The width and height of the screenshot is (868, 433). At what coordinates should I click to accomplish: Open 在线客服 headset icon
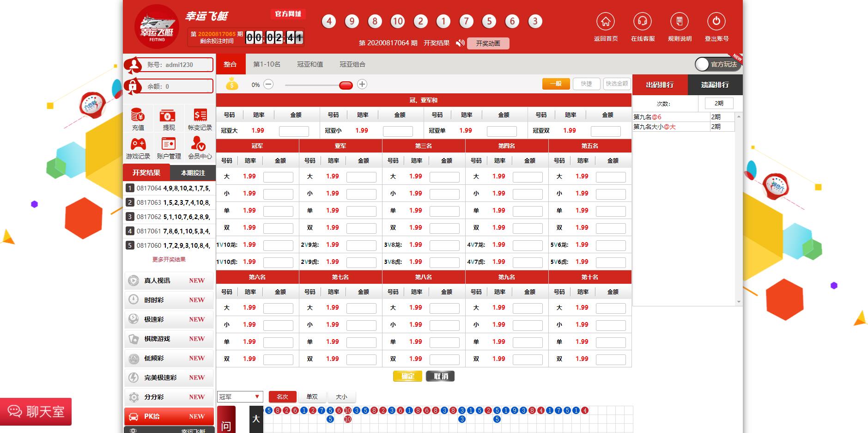click(642, 21)
